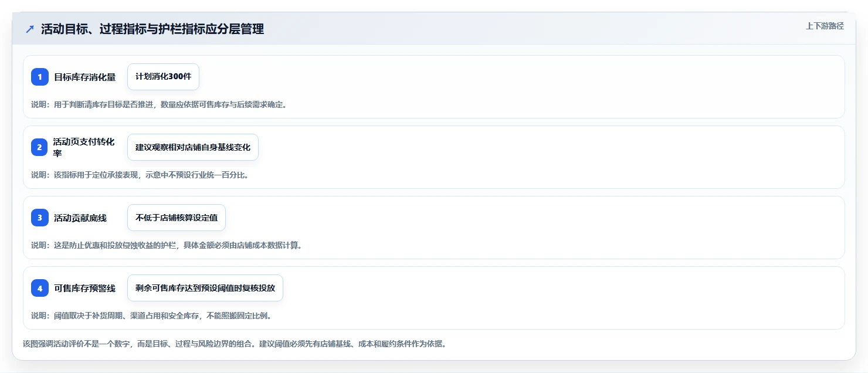Click the number 2 badge
The image size is (868, 373).
click(x=40, y=147)
